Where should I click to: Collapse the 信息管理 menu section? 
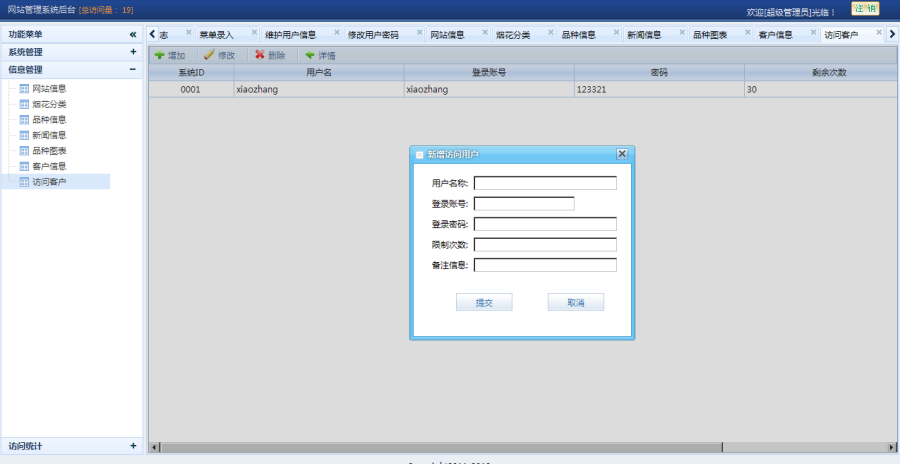pos(133,69)
